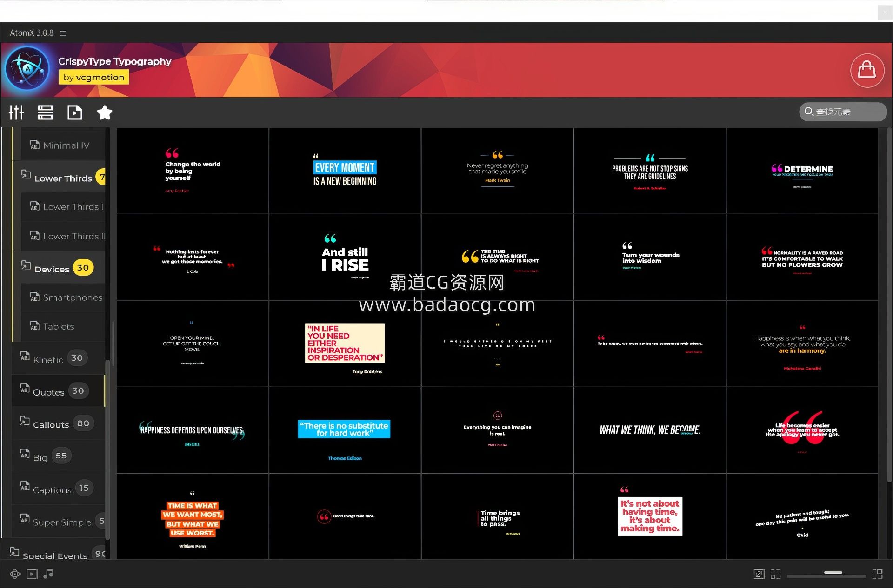Click the magnifier icon in search box
The height and width of the screenshot is (588, 893).
click(x=808, y=112)
